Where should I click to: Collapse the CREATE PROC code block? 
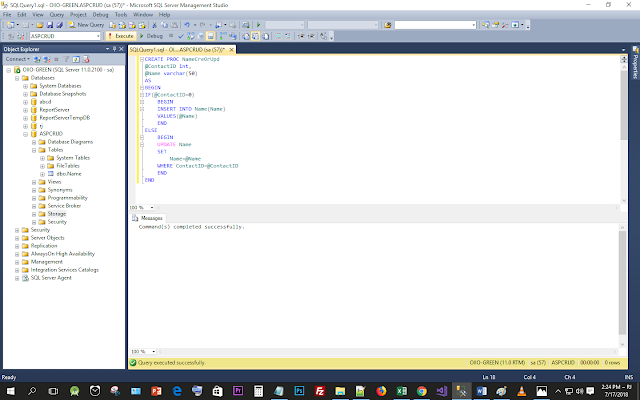coord(142,59)
